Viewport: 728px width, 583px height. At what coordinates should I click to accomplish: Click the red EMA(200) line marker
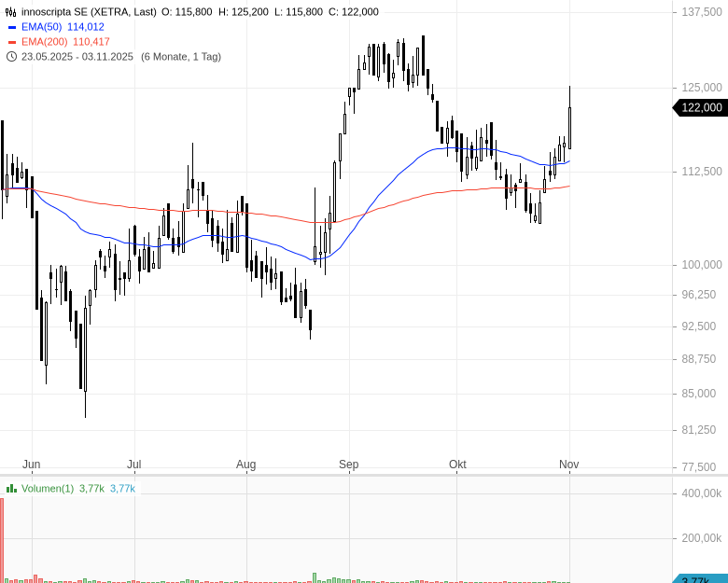11,42
